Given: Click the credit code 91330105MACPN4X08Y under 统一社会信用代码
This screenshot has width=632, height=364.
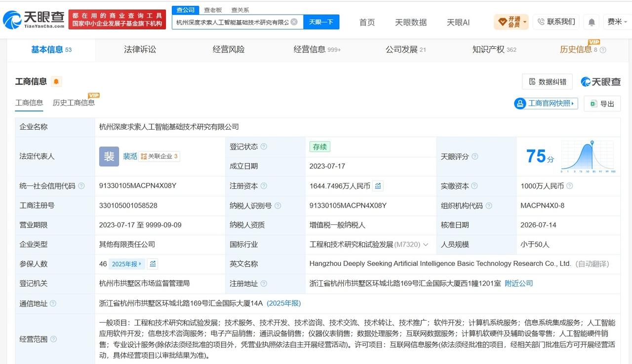Looking at the screenshot, I should pyautogui.click(x=138, y=186).
